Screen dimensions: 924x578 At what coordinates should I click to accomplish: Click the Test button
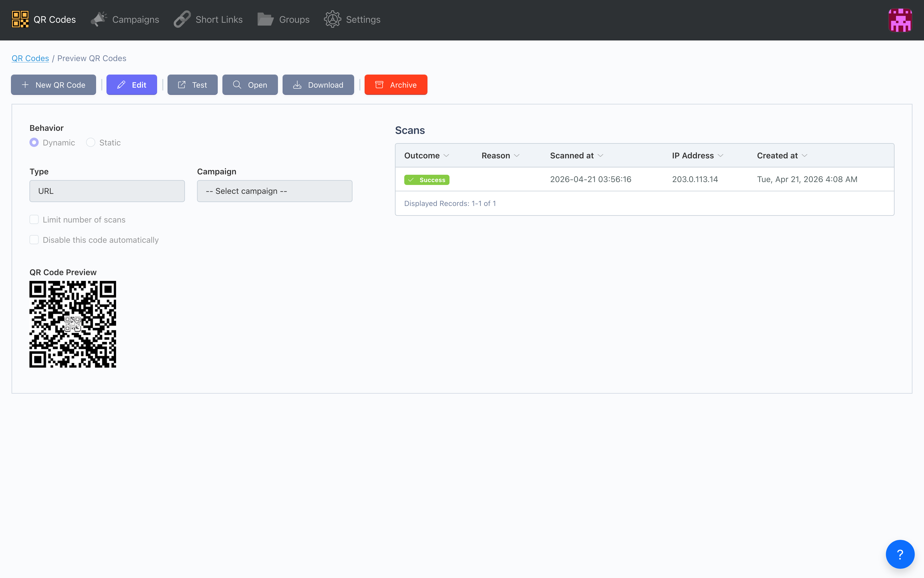pos(192,85)
